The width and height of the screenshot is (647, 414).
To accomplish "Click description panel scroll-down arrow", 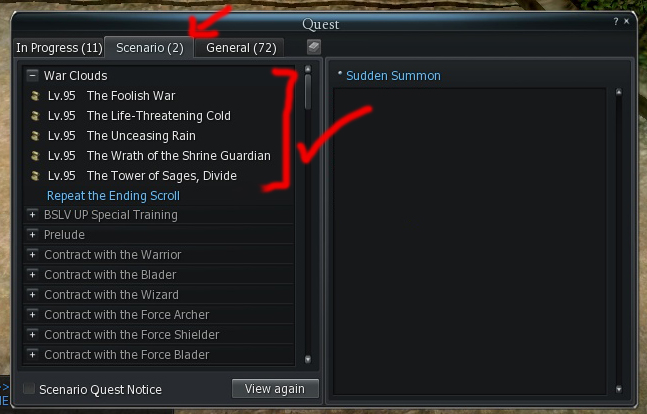I will (619, 389).
